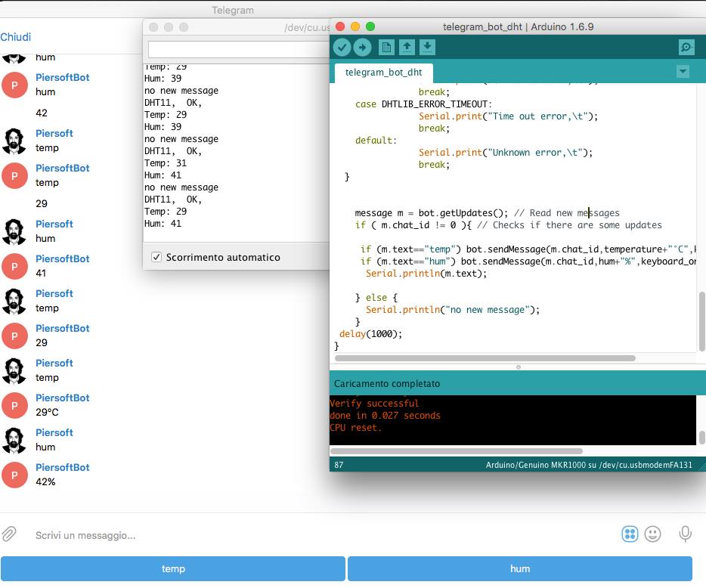This screenshot has height=588, width=706.
Task: Open the Serial Monitor magnifier icon
Action: click(686, 47)
